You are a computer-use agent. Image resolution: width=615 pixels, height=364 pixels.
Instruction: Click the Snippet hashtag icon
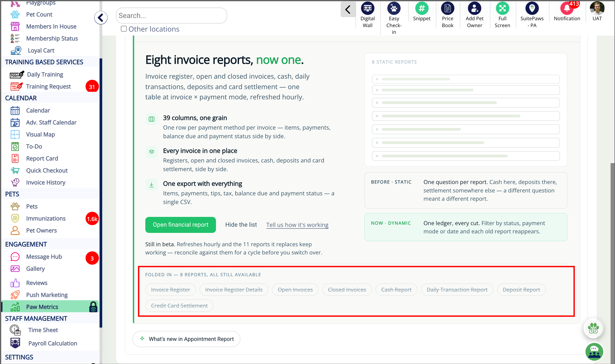click(421, 8)
